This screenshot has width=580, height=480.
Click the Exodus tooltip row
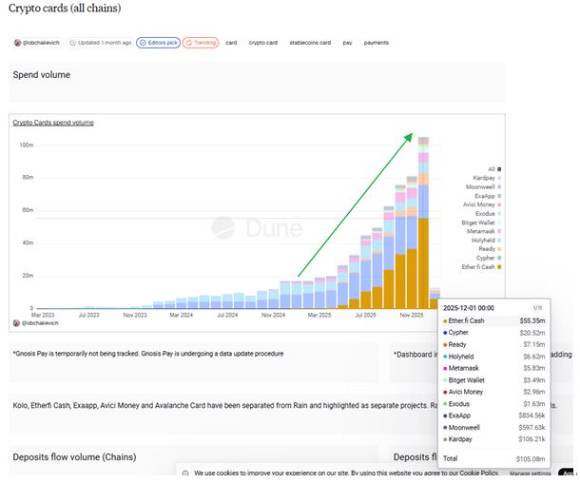(494, 404)
